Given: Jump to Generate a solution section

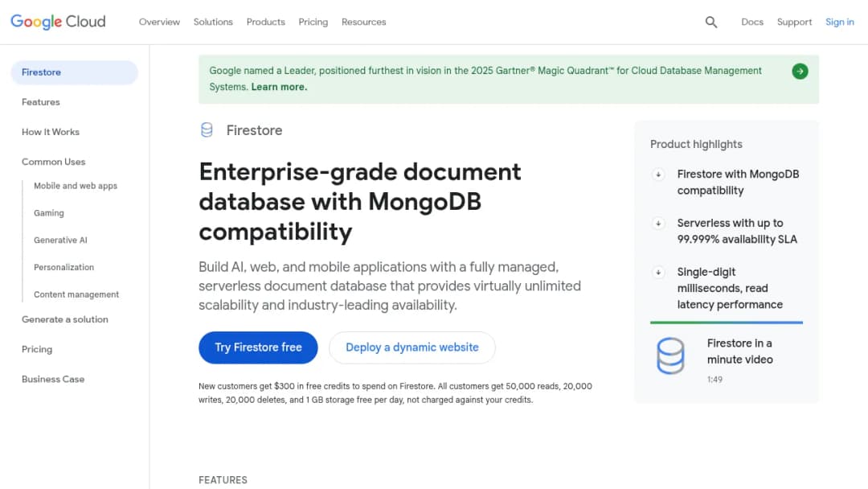Looking at the screenshot, I should [x=65, y=319].
